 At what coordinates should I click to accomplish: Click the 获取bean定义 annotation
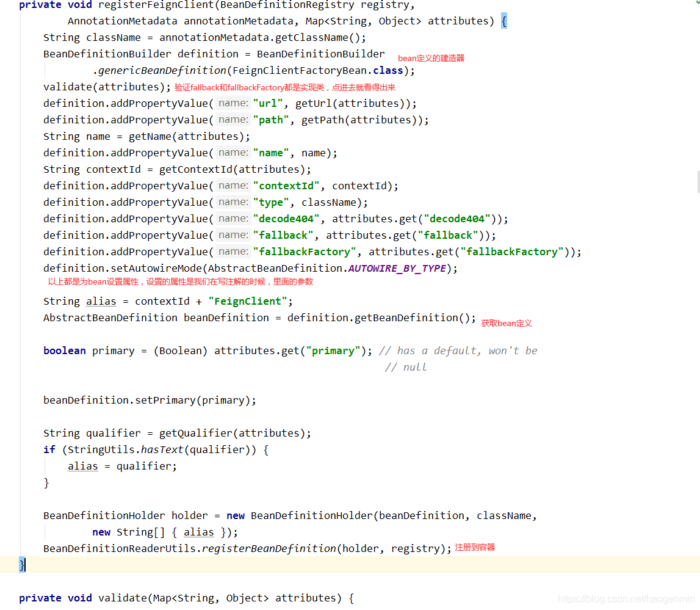pyautogui.click(x=506, y=323)
